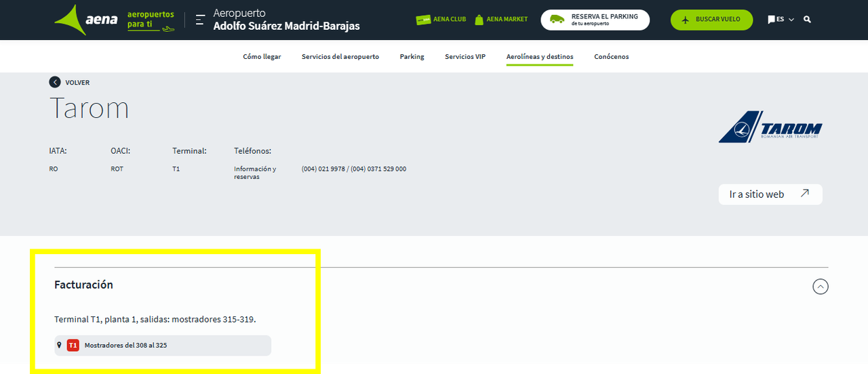868x374 pixels.
Task: Open Cómo llegar menu
Action: (x=262, y=57)
